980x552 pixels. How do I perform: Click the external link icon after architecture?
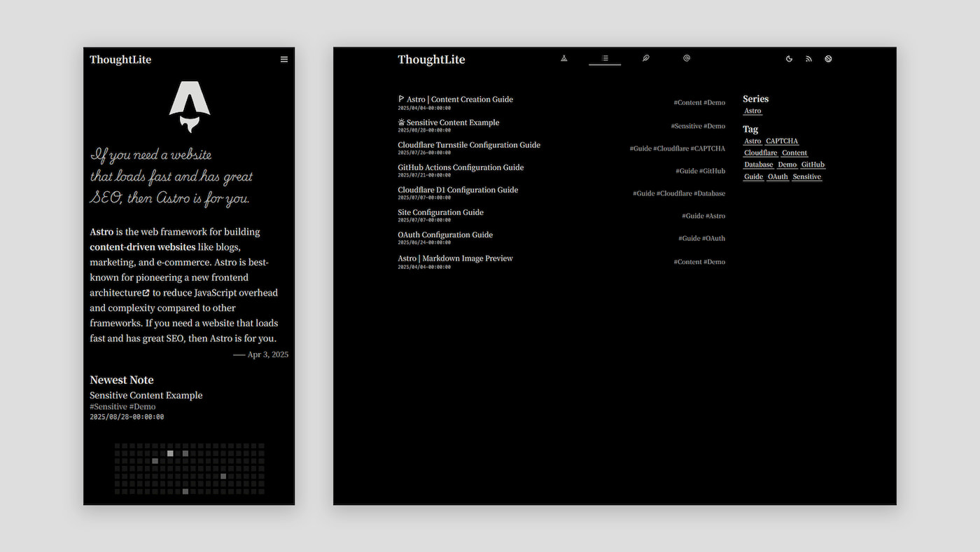coord(146,294)
